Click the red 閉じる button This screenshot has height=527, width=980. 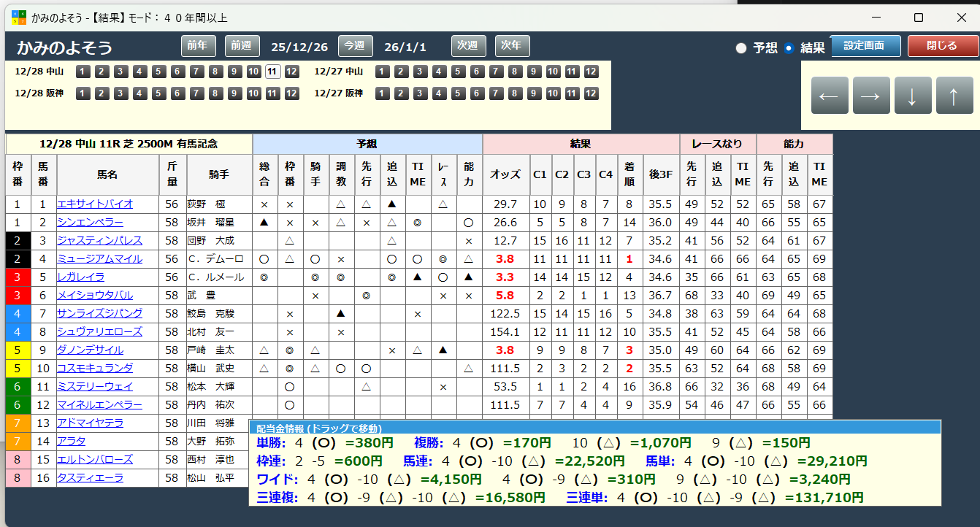click(x=942, y=46)
